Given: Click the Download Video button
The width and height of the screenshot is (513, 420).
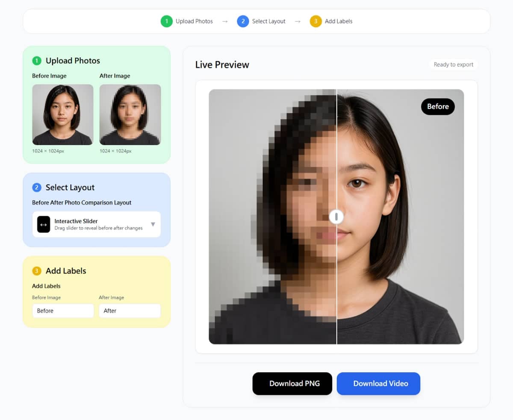Looking at the screenshot, I should [x=378, y=384].
